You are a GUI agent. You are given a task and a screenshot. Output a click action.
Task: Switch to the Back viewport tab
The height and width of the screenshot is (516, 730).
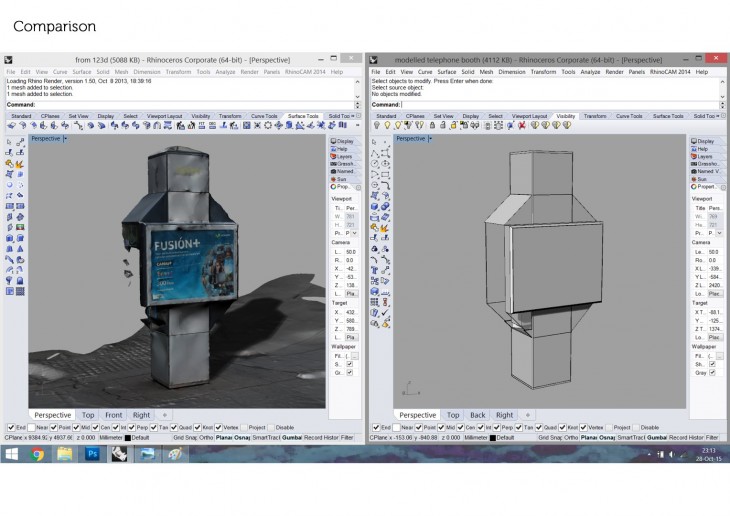pos(478,415)
